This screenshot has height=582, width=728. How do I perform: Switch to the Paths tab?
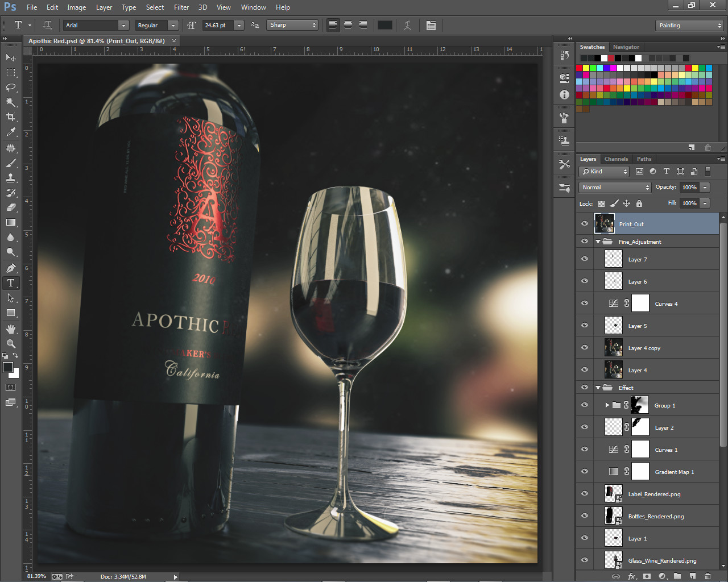[644, 159]
